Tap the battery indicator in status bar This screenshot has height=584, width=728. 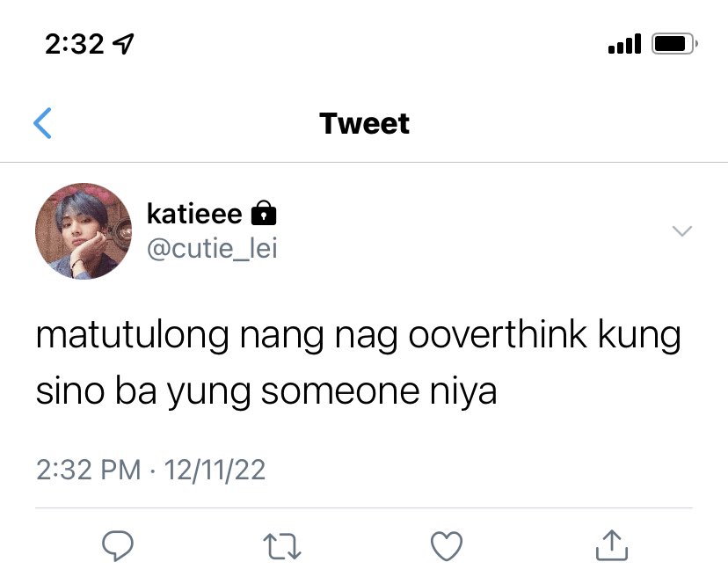tap(674, 44)
